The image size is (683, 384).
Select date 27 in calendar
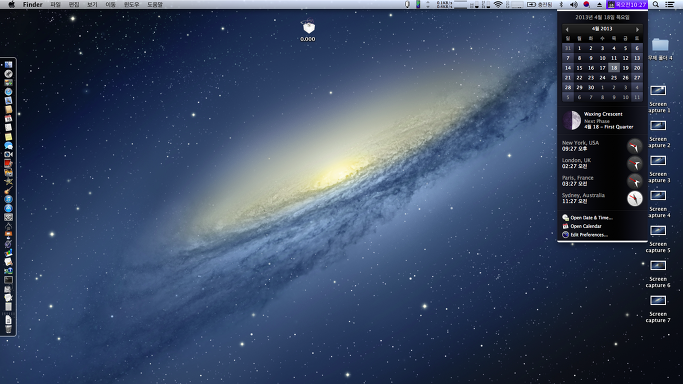click(637, 77)
